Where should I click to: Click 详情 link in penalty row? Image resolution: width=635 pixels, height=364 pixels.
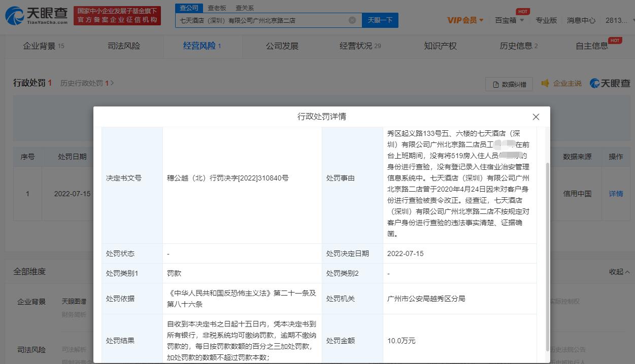616,194
